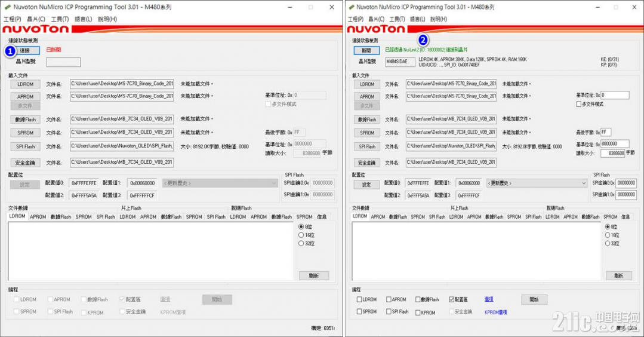This screenshot has height=337, width=644.
Task: Click the app icon in the right window's title bar
Action: point(351,7)
